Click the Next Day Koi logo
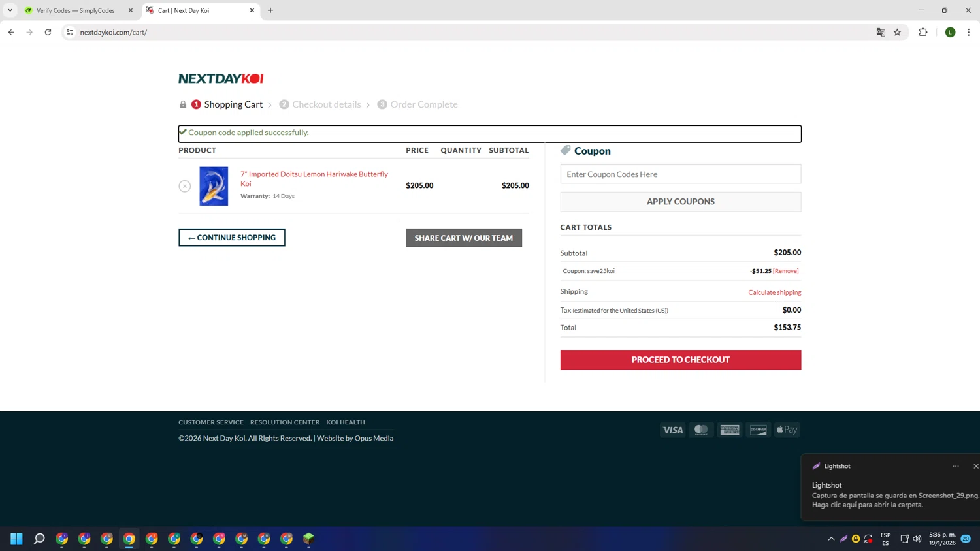 click(x=221, y=78)
